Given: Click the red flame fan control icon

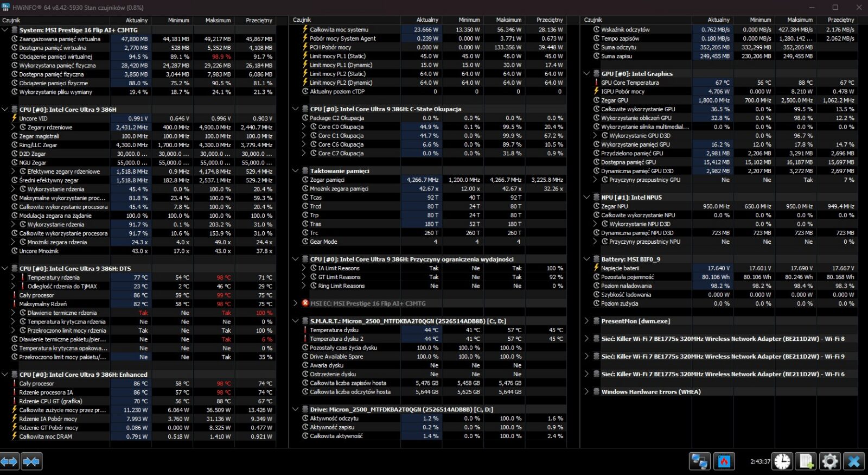Looking at the screenshot, I should [x=724, y=461].
